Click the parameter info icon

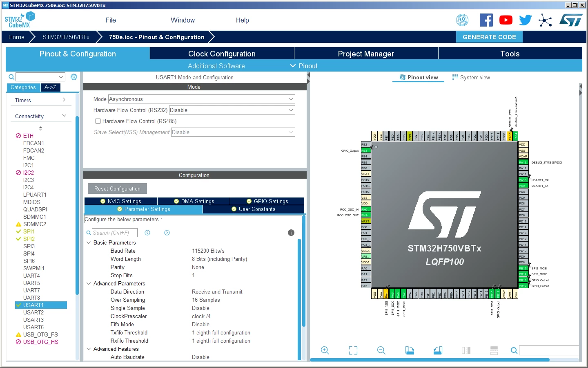(291, 233)
